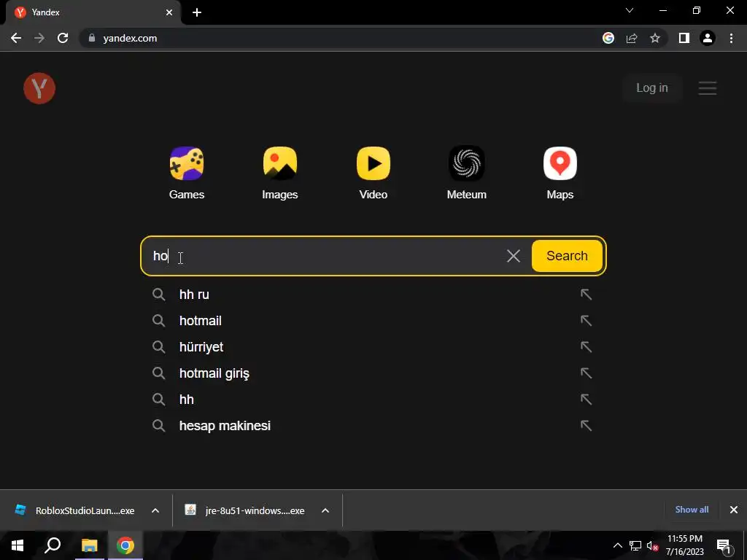The height and width of the screenshot is (560, 747).
Task: Open the Images service icon
Action: pos(280,163)
